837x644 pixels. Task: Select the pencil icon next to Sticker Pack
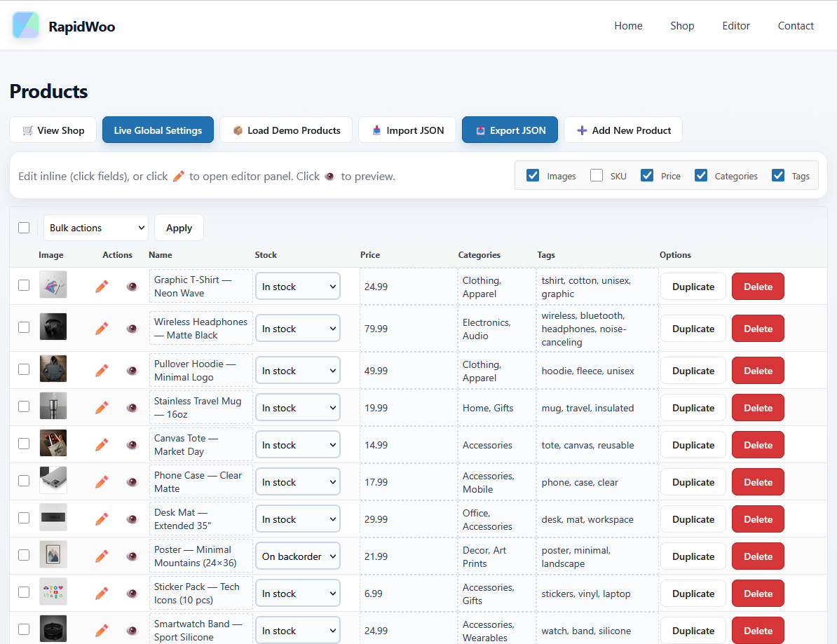(102, 593)
